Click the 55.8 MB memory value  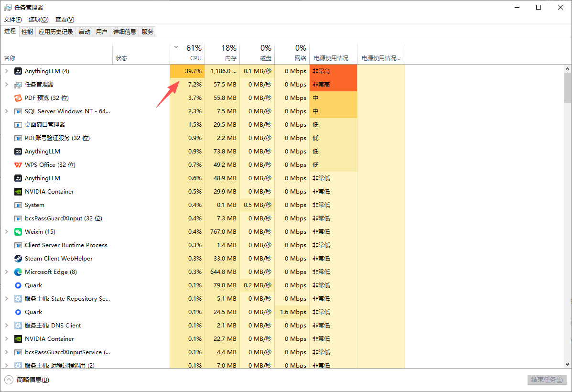click(225, 98)
